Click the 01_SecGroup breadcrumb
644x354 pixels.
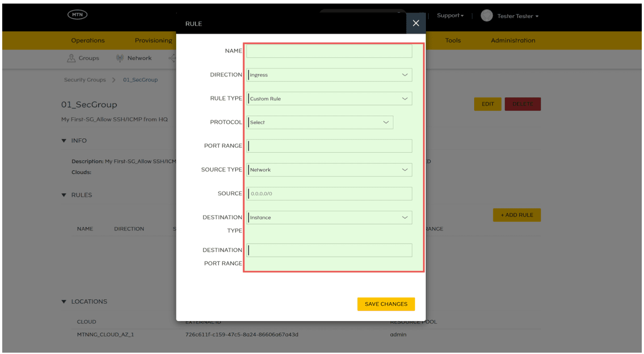pyautogui.click(x=140, y=80)
